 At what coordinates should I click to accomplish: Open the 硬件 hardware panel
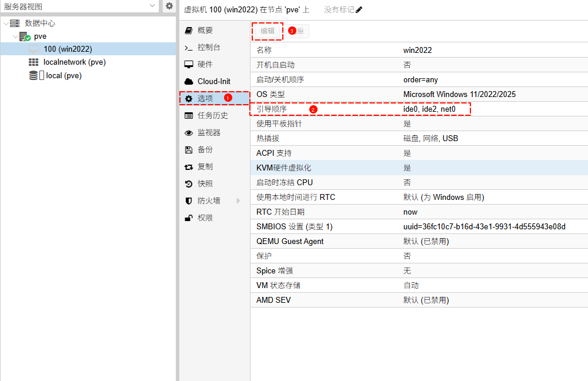pos(205,64)
